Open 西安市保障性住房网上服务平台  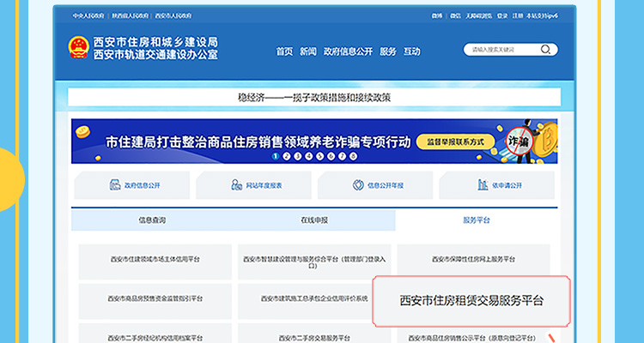pos(473,259)
